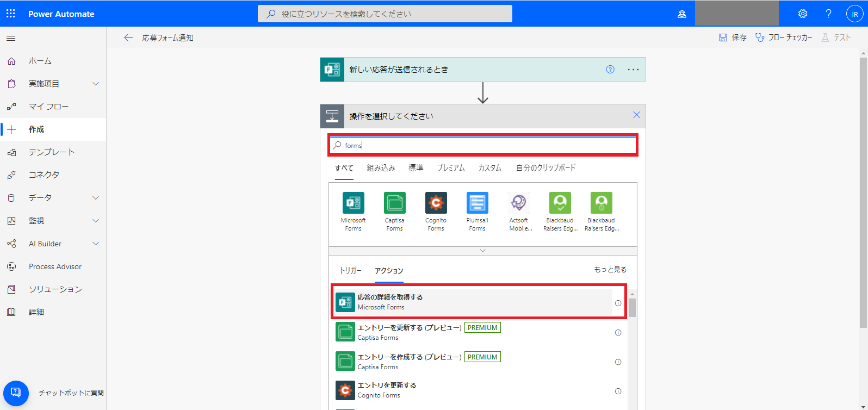The image size is (868, 410).
Task: Click the テスト test button
Action: pos(836,38)
